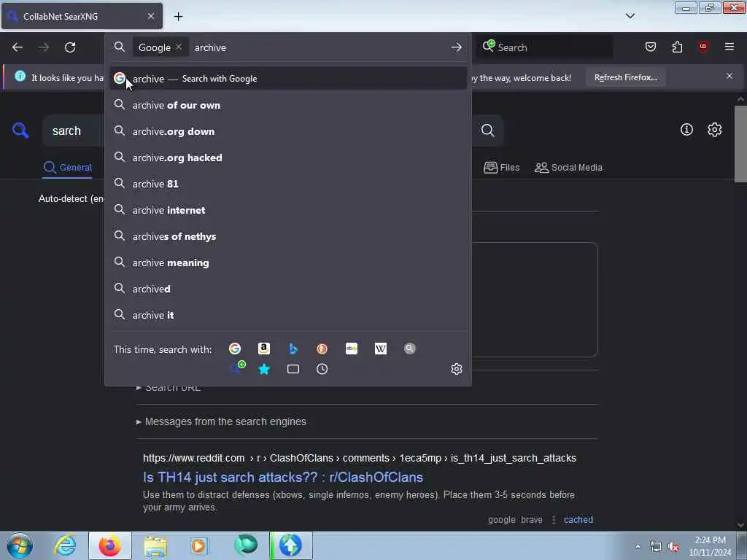The width and height of the screenshot is (747, 560).
Task: Add the SearXNG search engine icon
Action: coord(237,368)
